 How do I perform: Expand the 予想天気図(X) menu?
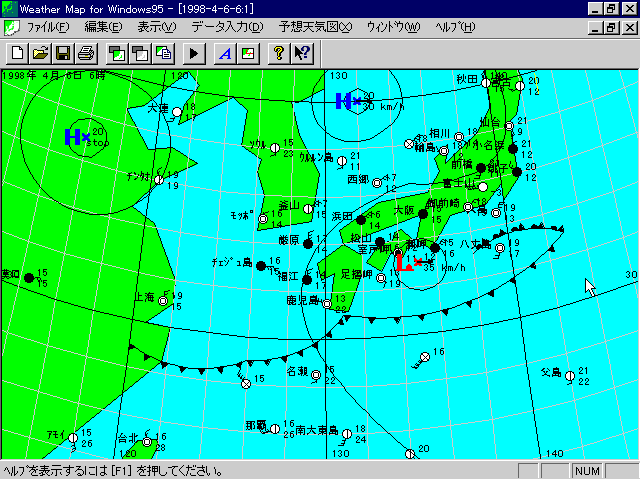[x=315, y=27]
